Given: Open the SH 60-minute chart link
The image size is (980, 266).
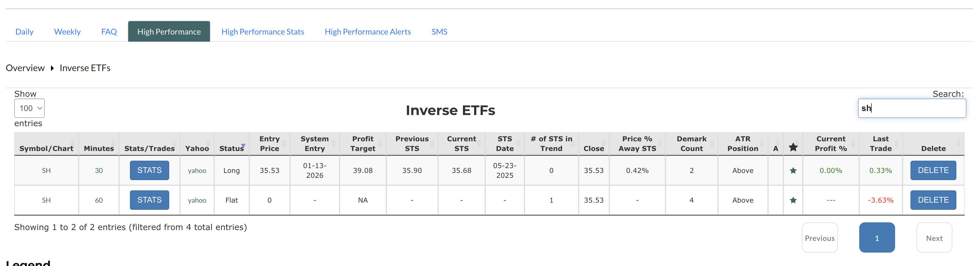Looking at the screenshot, I should click(46, 200).
